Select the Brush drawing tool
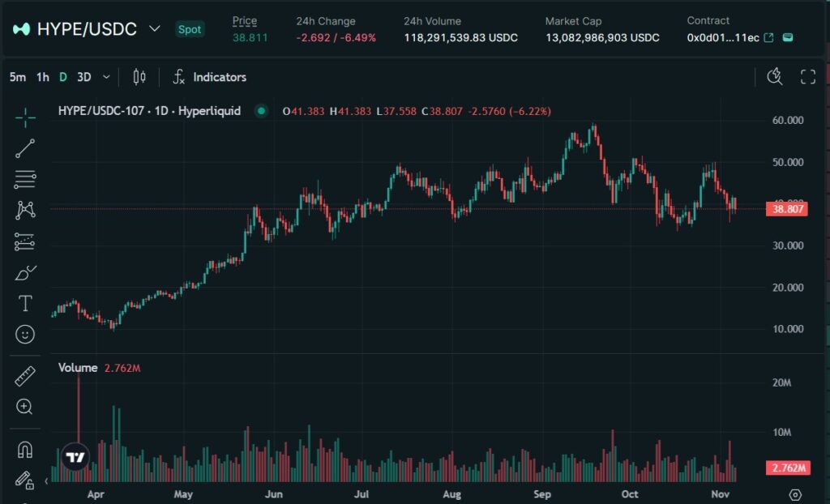Image resolution: width=830 pixels, height=504 pixels. (x=24, y=271)
